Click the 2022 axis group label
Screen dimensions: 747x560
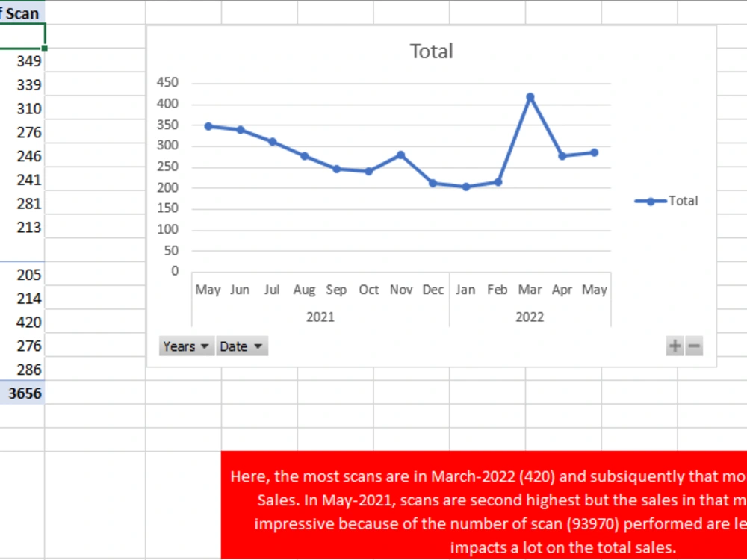(x=530, y=317)
